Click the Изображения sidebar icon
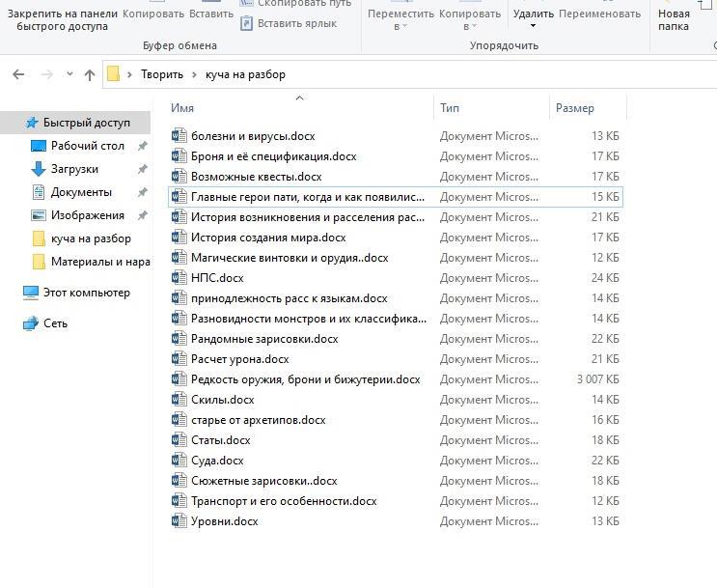Image resolution: width=717 pixels, height=588 pixels. pyautogui.click(x=39, y=215)
